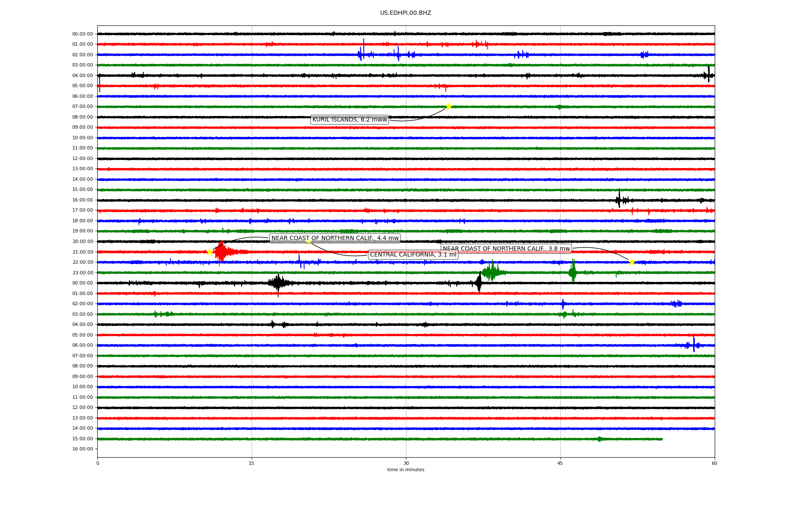
Task: Click the 60 tick label on the x-axis
Action: 714,463
